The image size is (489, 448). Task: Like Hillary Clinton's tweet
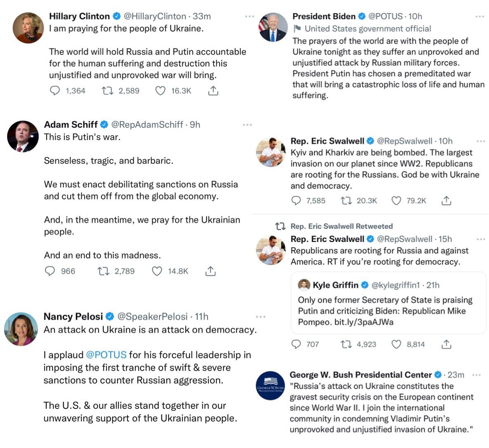coord(160,91)
